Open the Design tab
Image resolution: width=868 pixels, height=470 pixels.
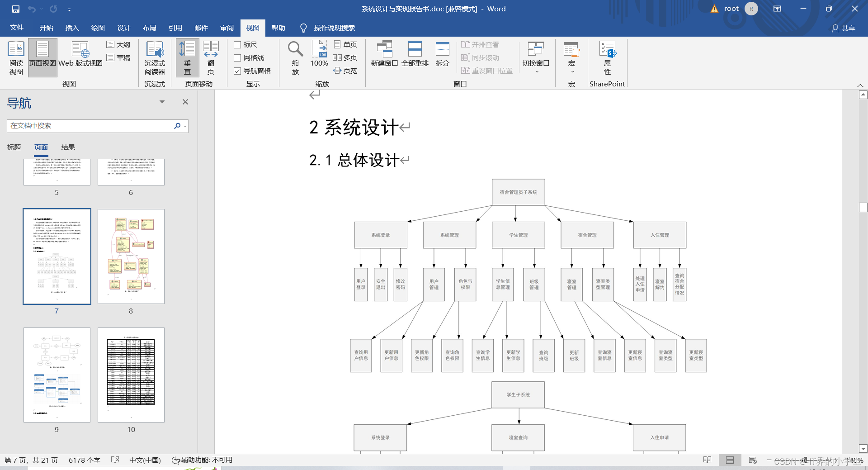123,28
